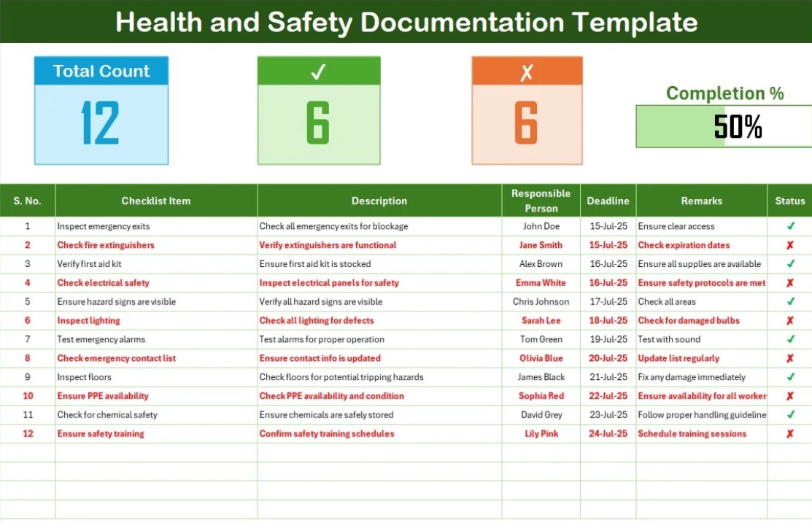Open the Deadline column header
Image resolution: width=812 pixels, height=523 pixels.
(x=608, y=201)
